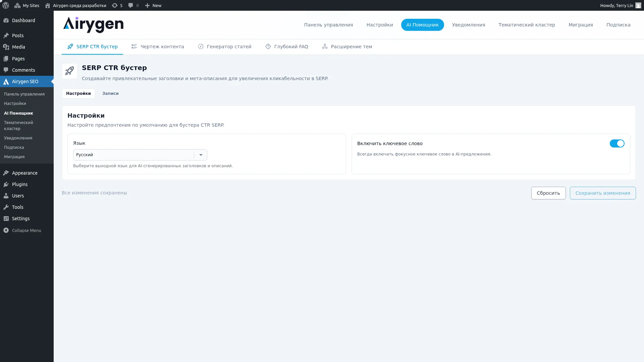
Task: Go to Панель управления in the top navigation
Action: 328,25
